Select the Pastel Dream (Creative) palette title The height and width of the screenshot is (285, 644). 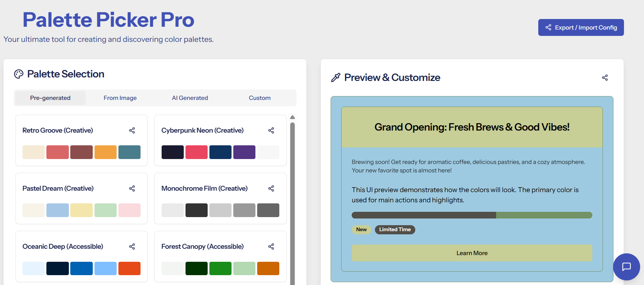click(58, 189)
